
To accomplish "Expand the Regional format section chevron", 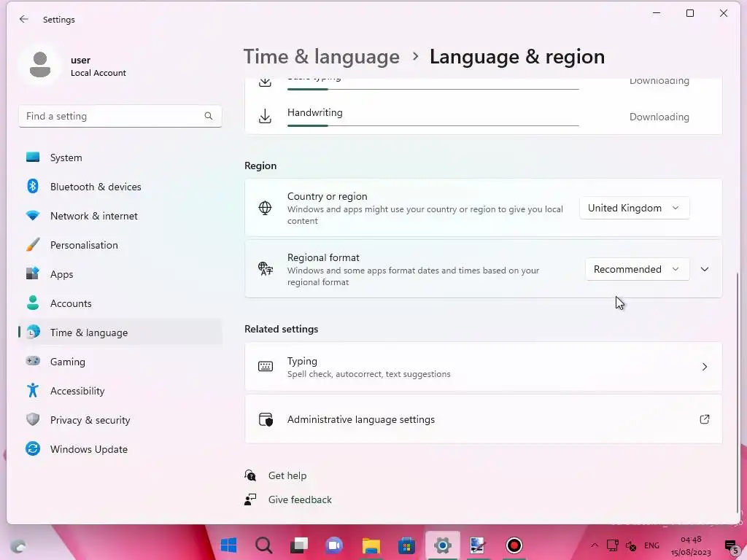I will pos(705,269).
